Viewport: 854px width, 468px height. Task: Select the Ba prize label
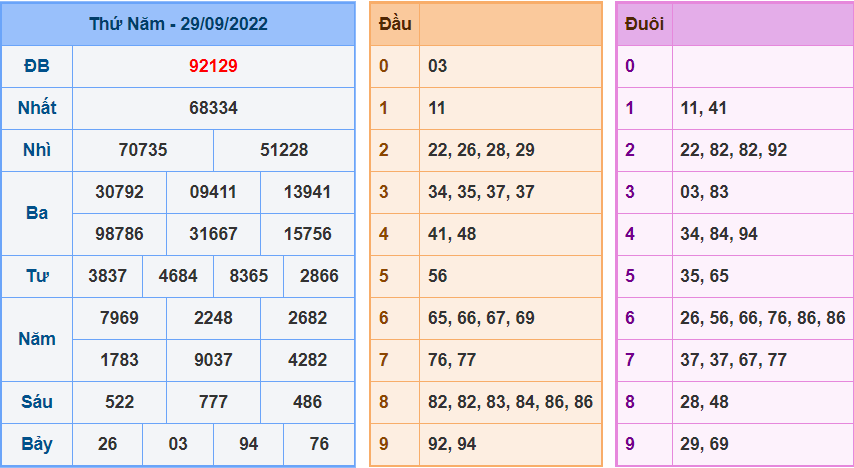pos(37,213)
